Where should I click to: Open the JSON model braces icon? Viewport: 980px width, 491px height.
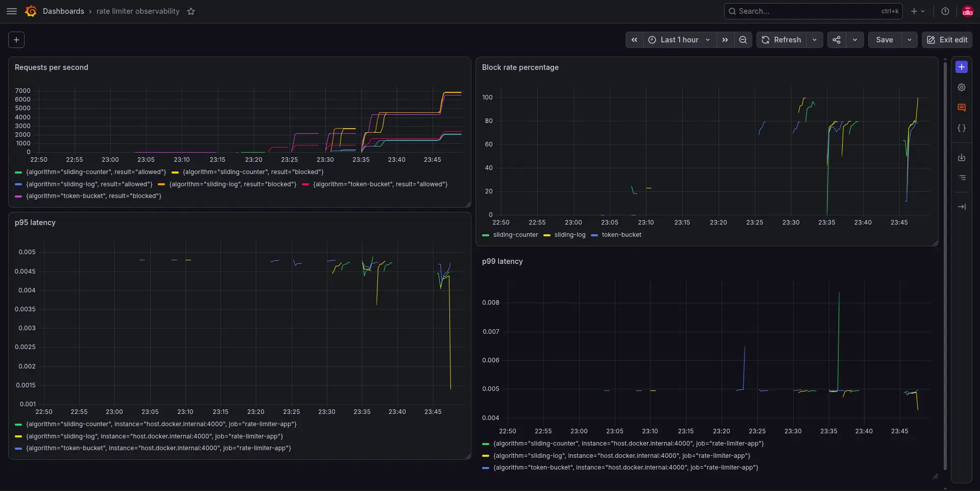click(962, 128)
